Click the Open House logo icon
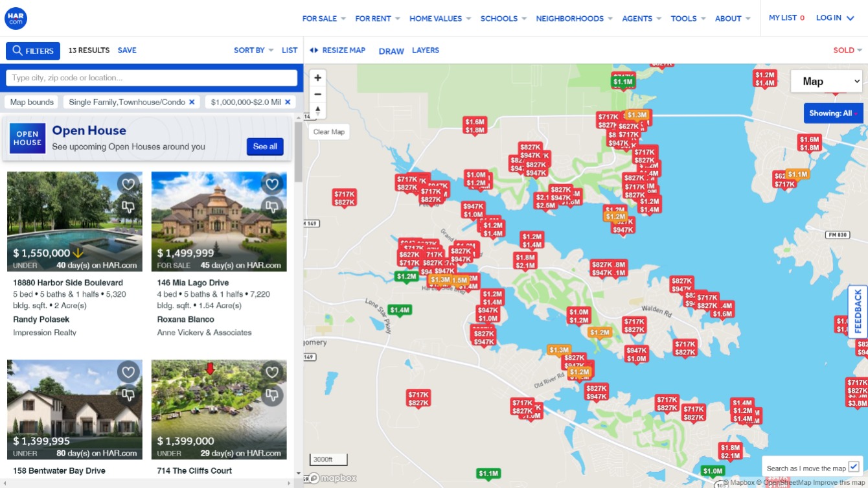The height and width of the screenshot is (488, 868). [x=27, y=138]
